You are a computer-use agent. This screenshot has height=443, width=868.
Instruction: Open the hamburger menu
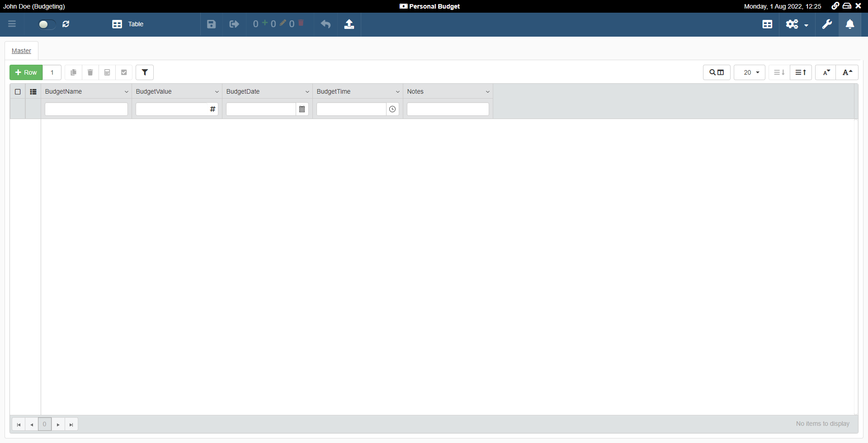pos(12,24)
